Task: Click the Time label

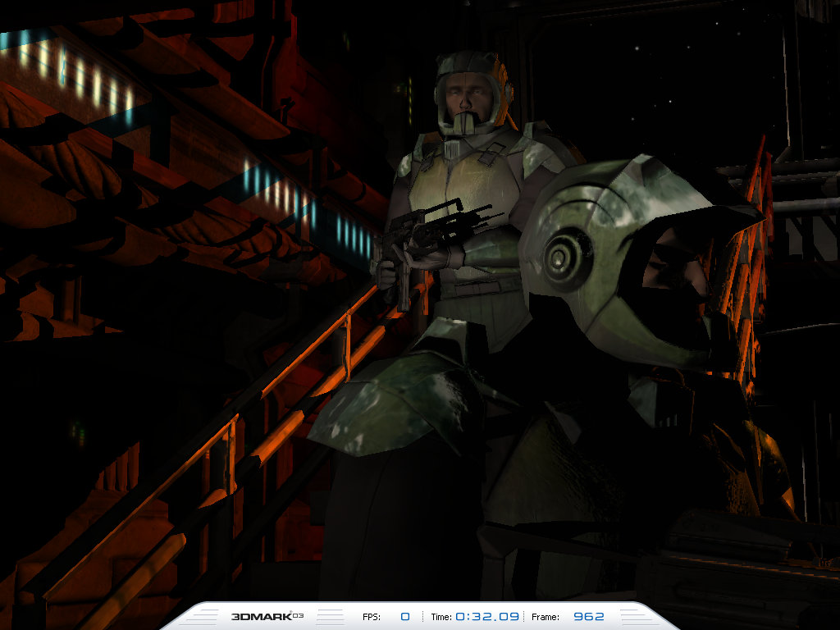Action: pos(441,617)
